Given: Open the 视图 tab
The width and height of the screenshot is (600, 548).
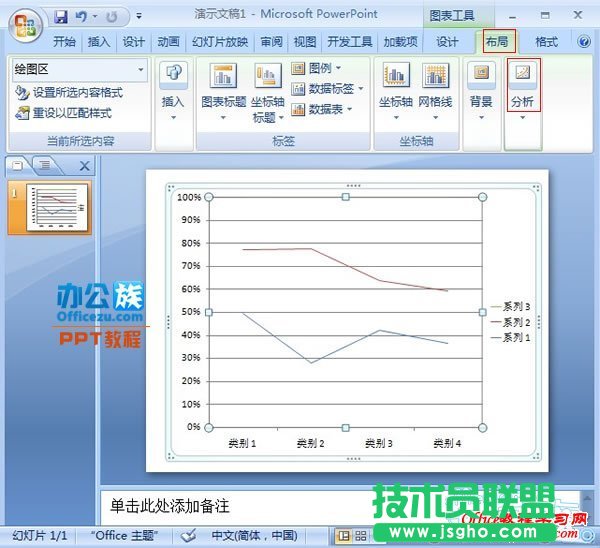Looking at the screenshot, I should pos(305,41).
